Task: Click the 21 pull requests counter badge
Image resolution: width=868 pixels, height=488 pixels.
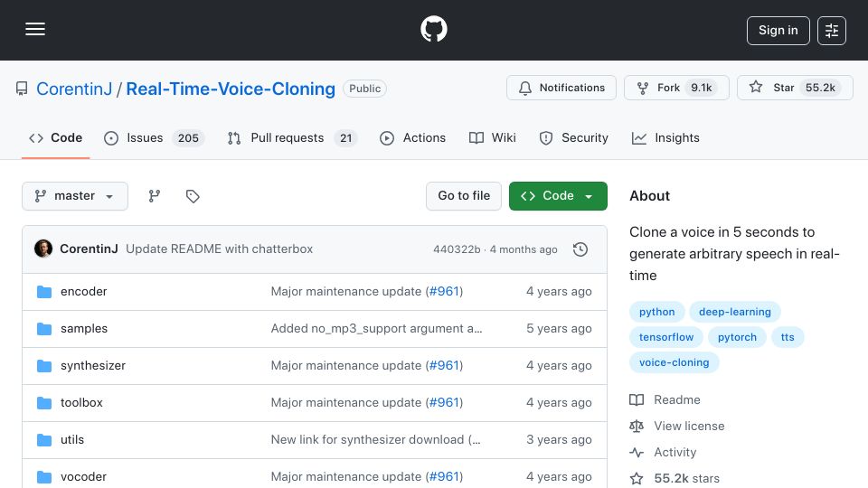Action: coord(346,138)
